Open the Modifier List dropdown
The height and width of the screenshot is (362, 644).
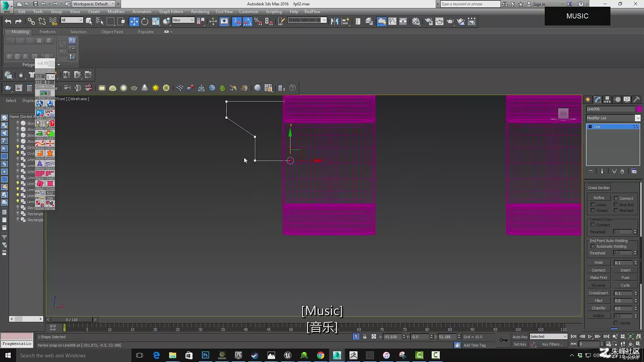tap(613, 118)
